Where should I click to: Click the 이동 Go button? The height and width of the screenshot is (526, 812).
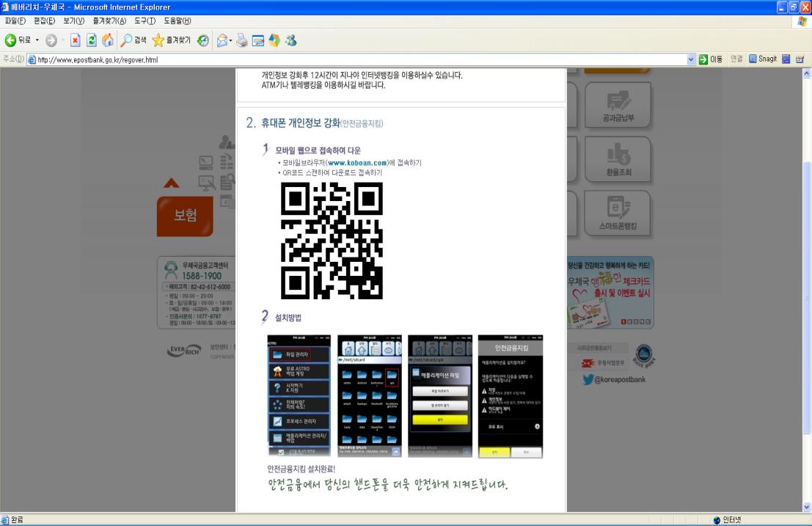click(x=711, y=59)
